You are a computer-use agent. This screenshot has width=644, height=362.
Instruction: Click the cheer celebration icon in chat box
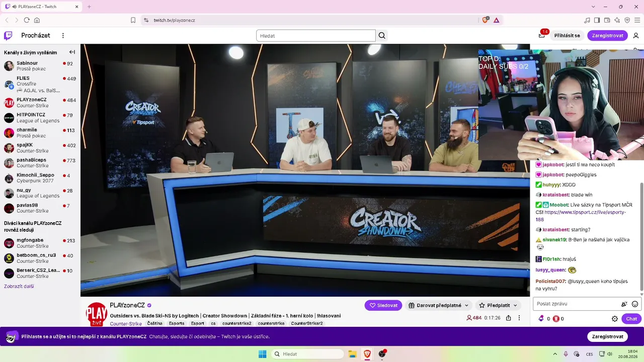[x=624, y=304]
